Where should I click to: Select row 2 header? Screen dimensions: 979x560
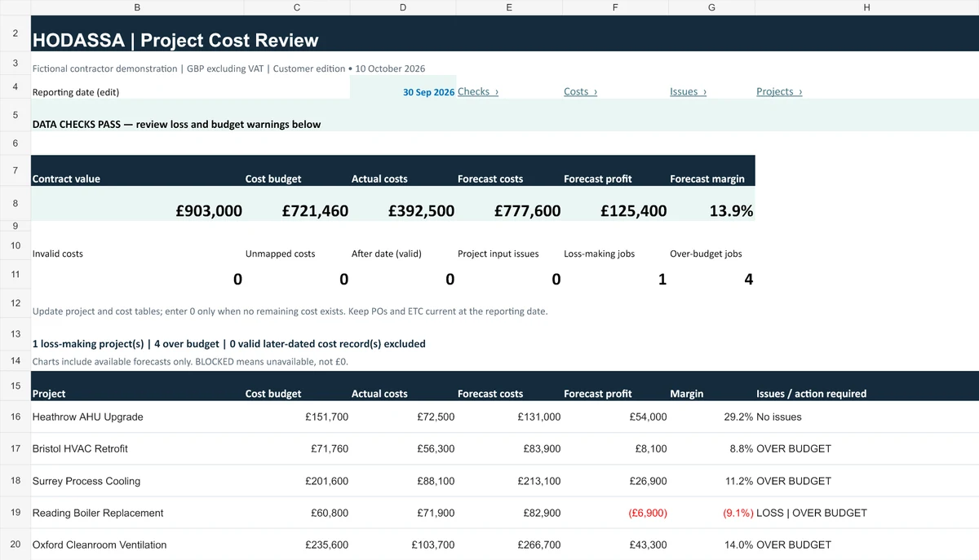click(x=15, y=33)
